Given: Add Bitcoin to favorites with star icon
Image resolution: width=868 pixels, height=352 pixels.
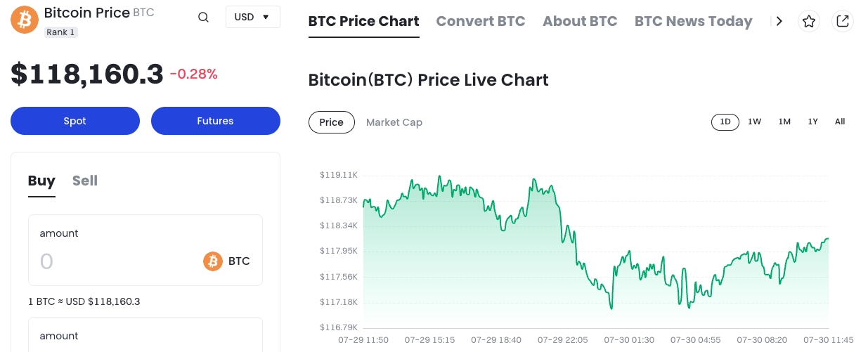Looking at the screenshot, I should point(809,21).
